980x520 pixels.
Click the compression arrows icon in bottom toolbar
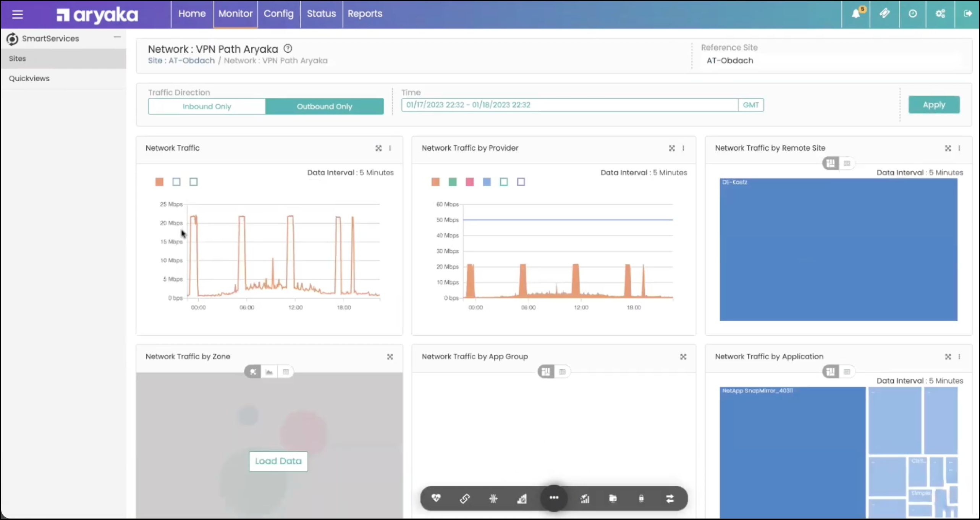pyautogui.click(x=493, y=498)
